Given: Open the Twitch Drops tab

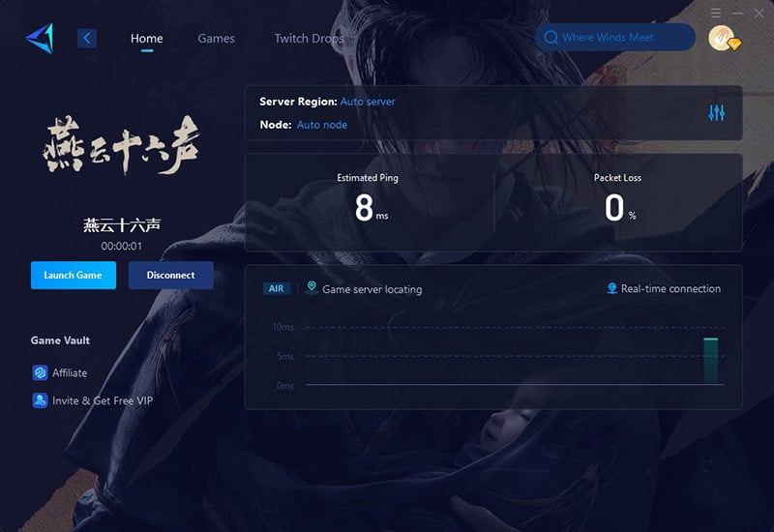Looking at the screenshot, I should pos(309,38).
